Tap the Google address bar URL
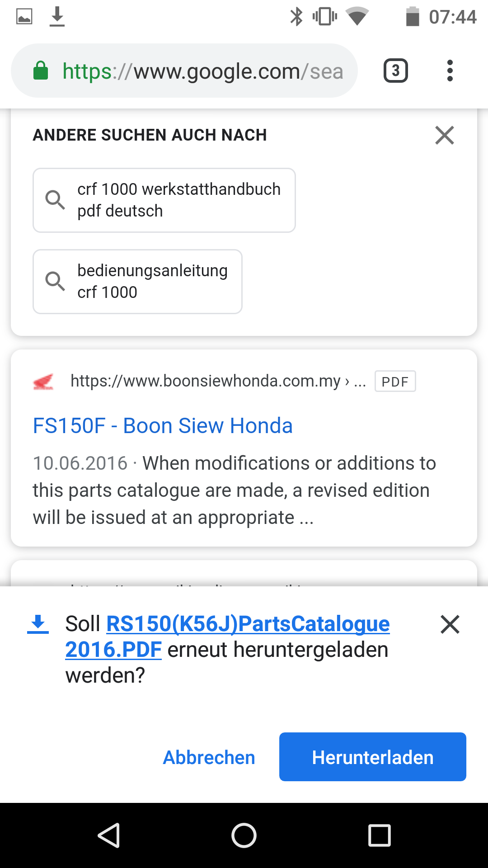The height and width of the screenshot is (868, 488). (x=203, y=71)
